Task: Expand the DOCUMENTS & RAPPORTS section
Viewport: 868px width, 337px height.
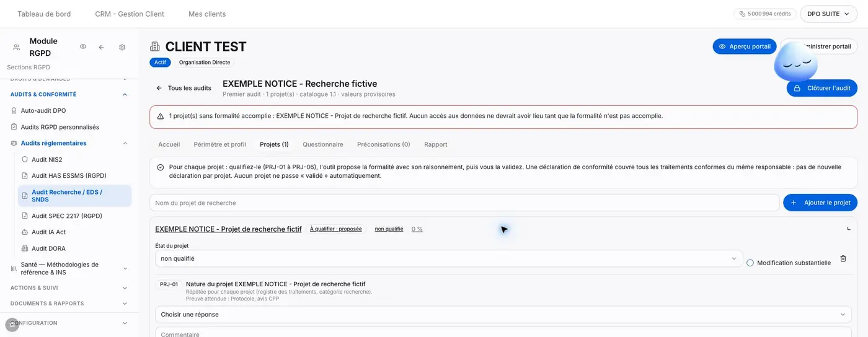Action: point(125,304)
